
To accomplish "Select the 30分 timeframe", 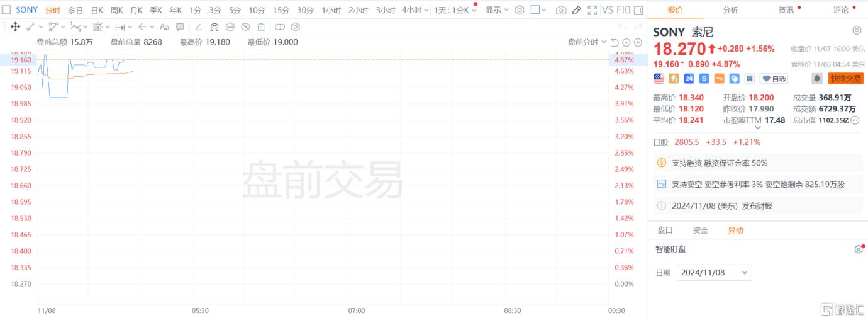I will point(305,10).
